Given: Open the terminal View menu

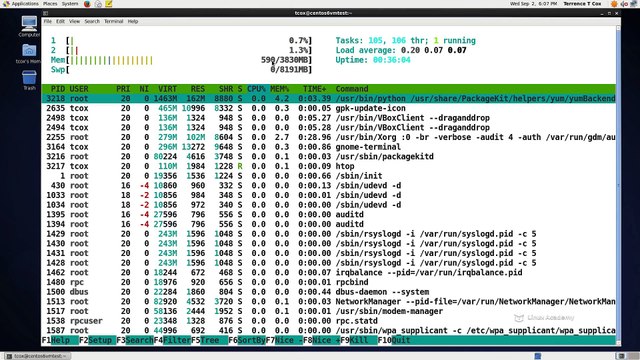Looking at the screenshot, I should click(x=74, y=21).
